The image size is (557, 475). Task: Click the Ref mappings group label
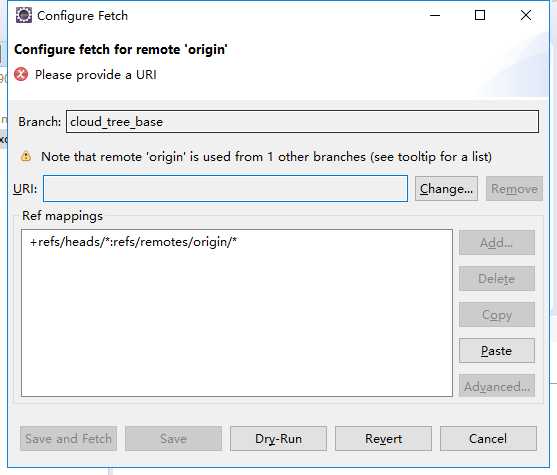pyautogui.click(x=63, y=216)
